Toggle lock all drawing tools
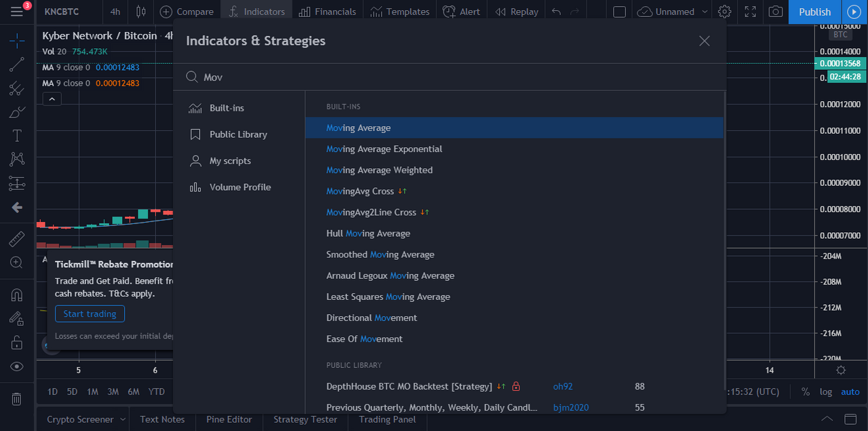 [17, 343]
